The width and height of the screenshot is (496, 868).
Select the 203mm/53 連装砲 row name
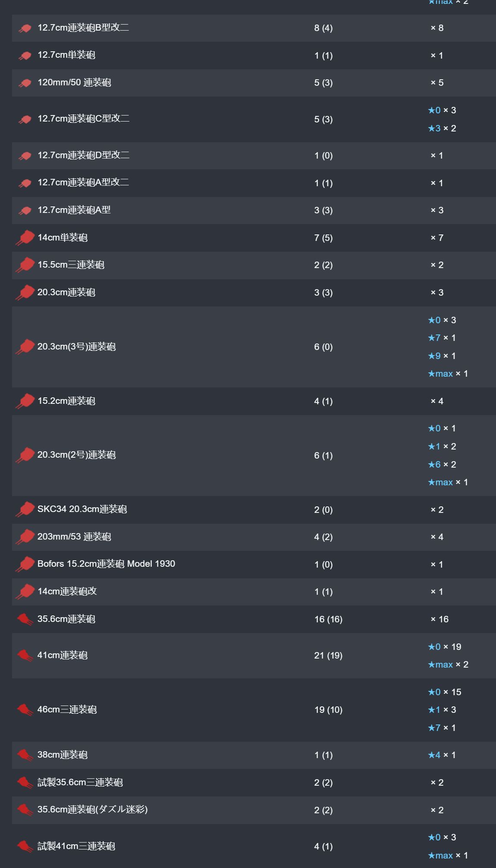pos(74,537)
